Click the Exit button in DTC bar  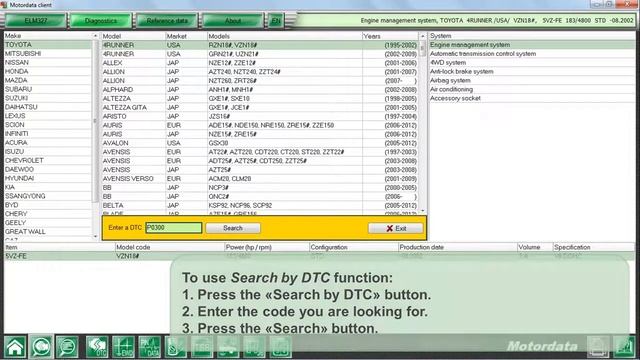(396, 228)
